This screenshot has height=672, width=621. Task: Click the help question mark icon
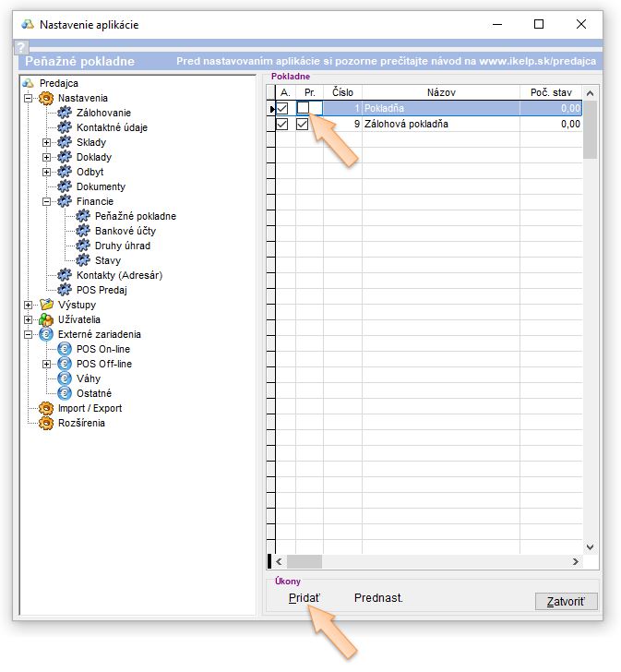22,47
